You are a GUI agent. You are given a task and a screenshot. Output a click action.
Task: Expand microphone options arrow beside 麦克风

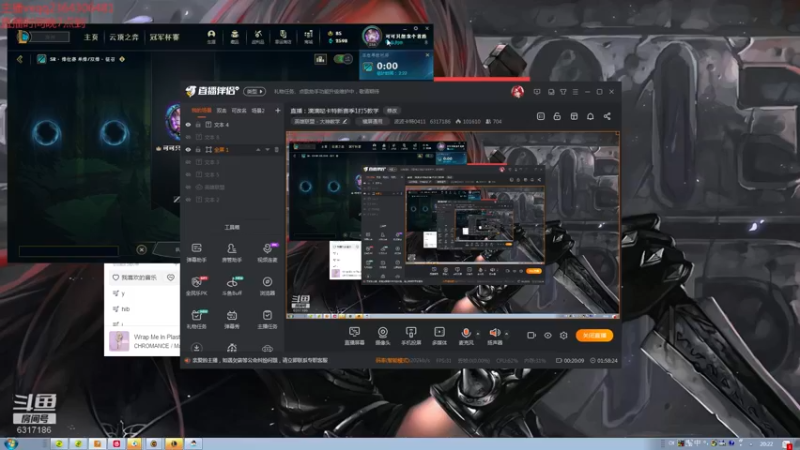pyautogui.click(x=478, y=334)
